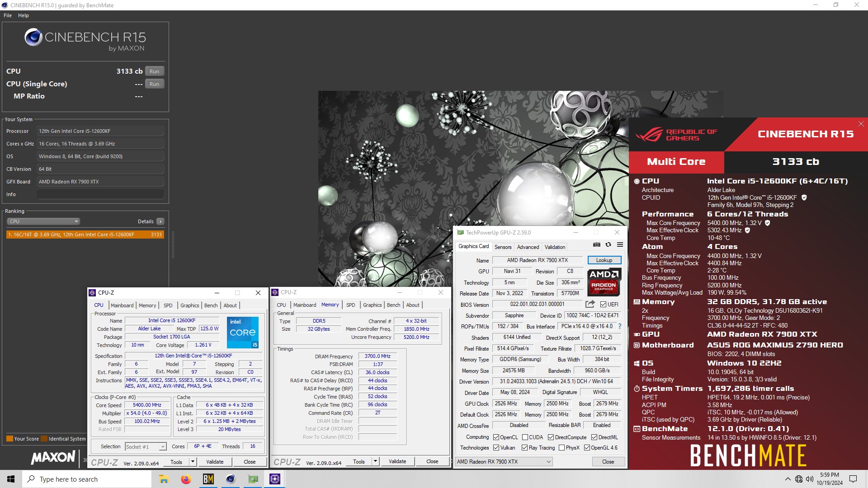
Task: Run the CPU (Single Core) benchmark
Action: [155, 84]
